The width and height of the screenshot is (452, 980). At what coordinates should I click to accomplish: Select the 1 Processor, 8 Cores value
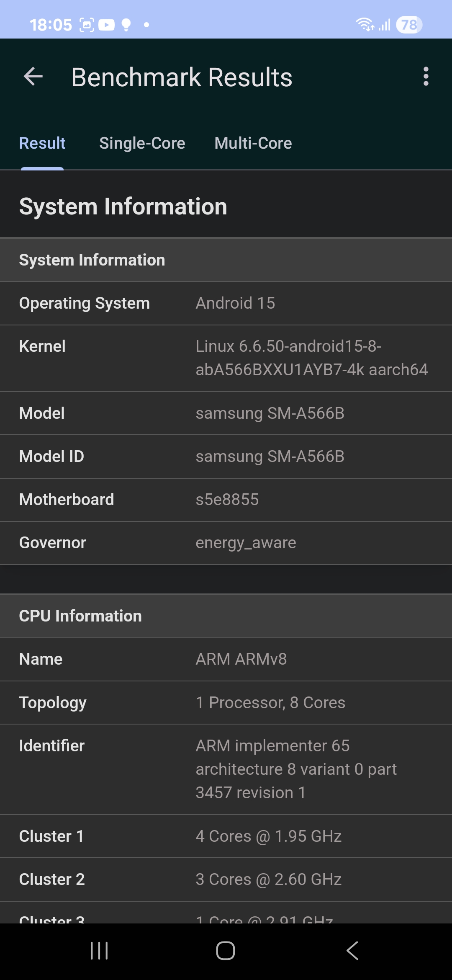271,703
